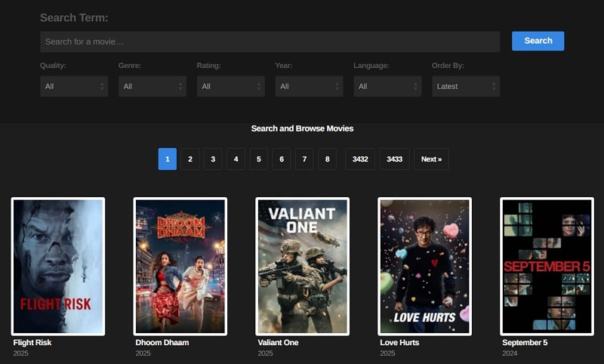Click the Quality: label
Screen dimensions: 604x364
(x=53, y=66)
